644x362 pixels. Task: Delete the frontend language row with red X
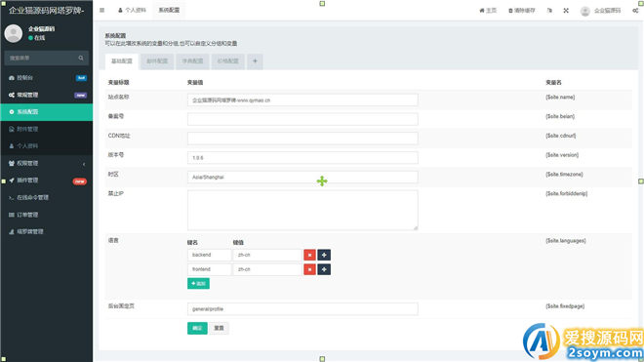309,269
